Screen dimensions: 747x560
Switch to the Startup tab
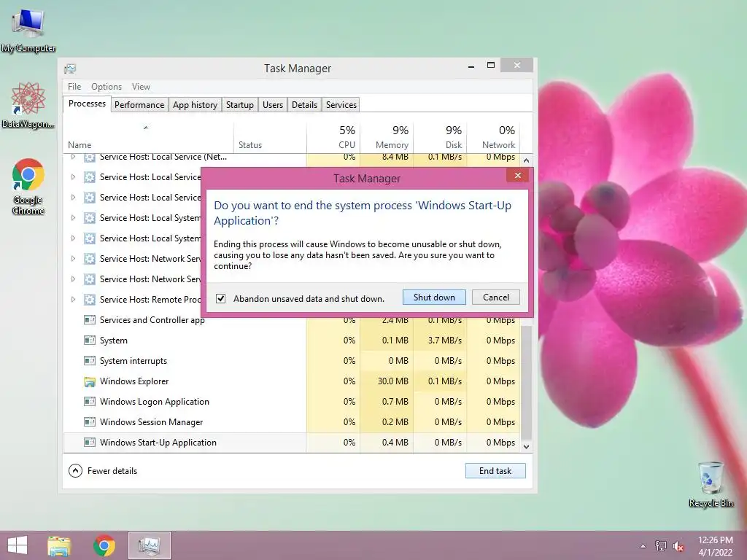[239, 105]
